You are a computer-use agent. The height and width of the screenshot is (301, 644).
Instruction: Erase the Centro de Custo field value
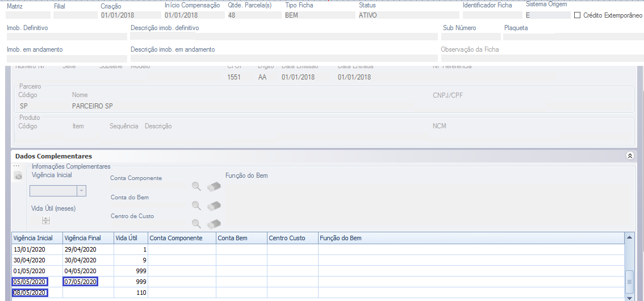point(214,224)
